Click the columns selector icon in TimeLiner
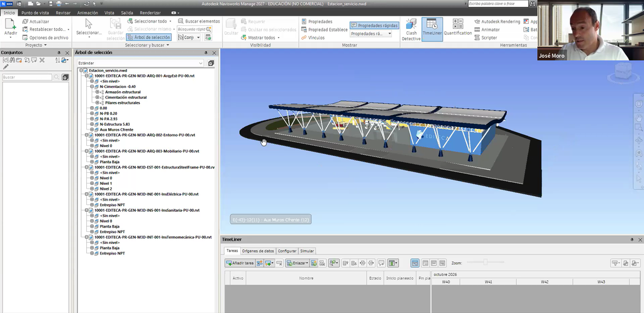644x313 pixels. point(392,263)
